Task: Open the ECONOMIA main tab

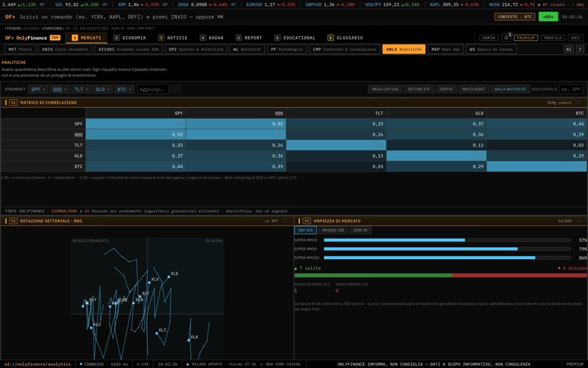Action: point(130,38)
